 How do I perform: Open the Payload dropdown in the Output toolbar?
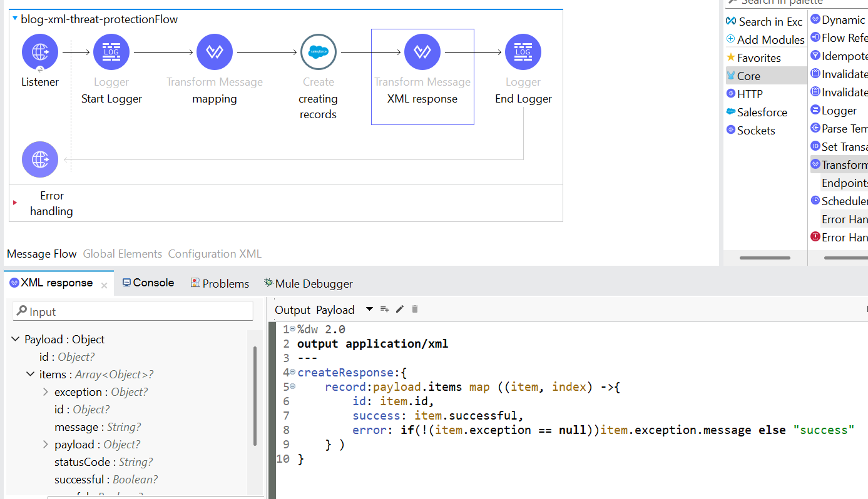click(x=369, y=309)
